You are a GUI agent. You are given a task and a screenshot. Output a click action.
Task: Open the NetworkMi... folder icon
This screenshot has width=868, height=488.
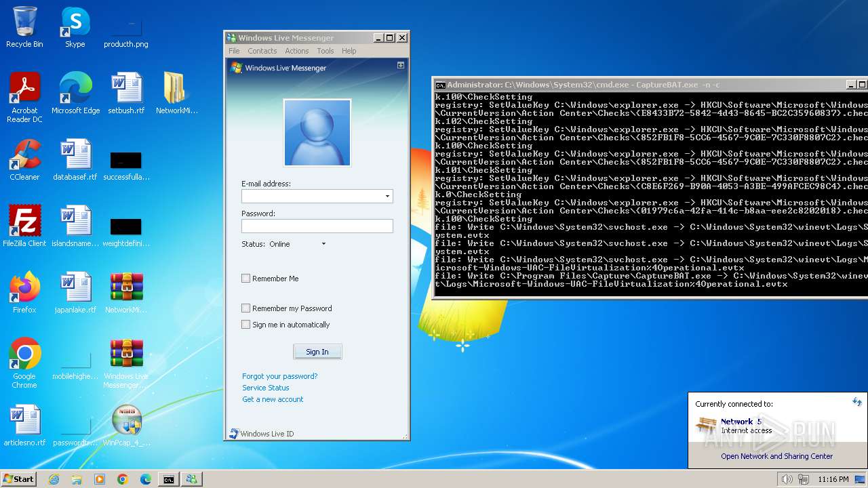click(176, 94)
